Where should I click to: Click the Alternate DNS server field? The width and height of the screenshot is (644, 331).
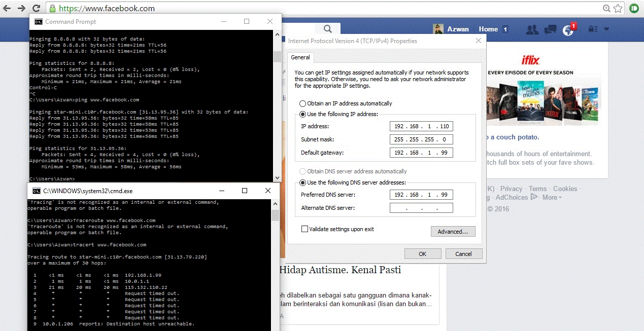[421, 208]
